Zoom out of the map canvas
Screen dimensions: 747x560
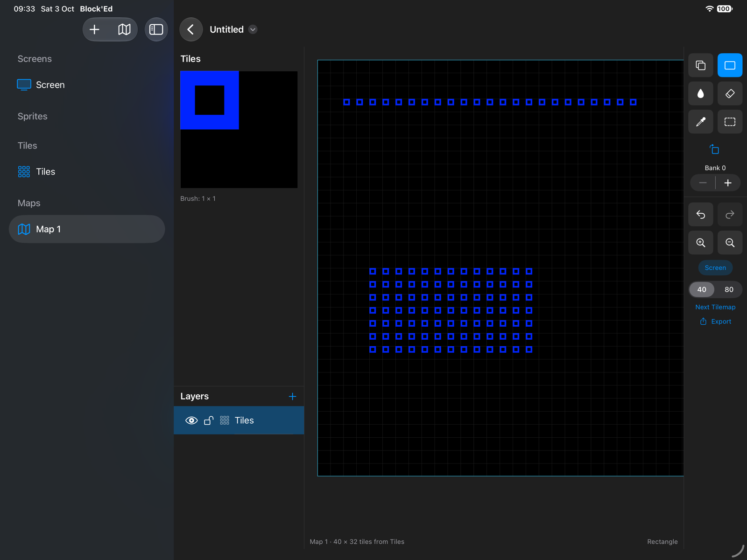[x=730, y=243]
